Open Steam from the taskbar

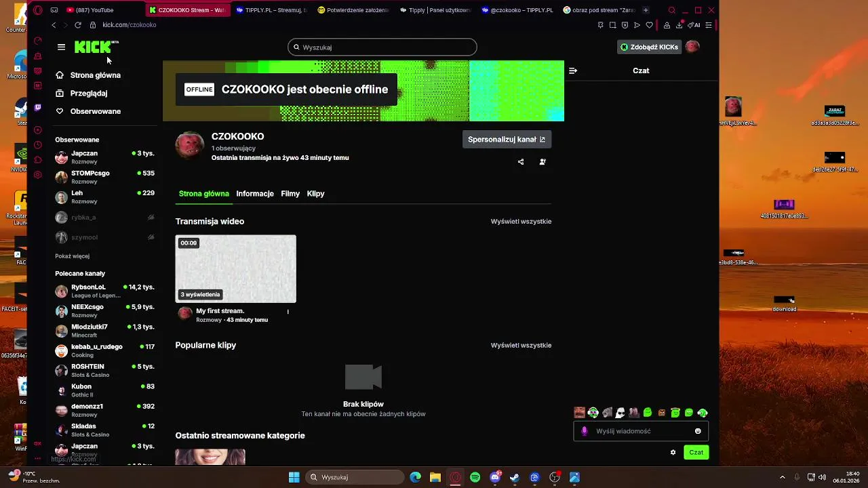(x=515, y=477)
